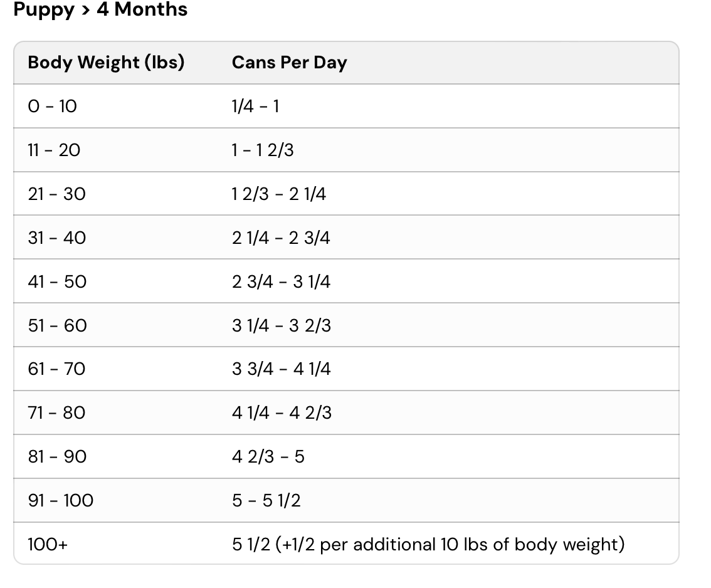Select the "1/4 - 1" cans cell
711x588 pixels.
point(255,107)
